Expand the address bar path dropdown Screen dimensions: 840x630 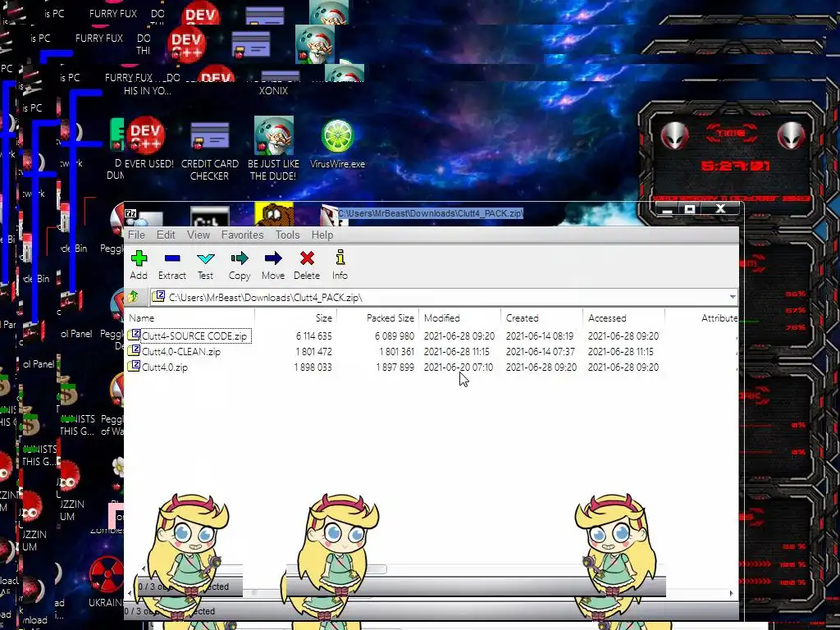click(732, 297)
